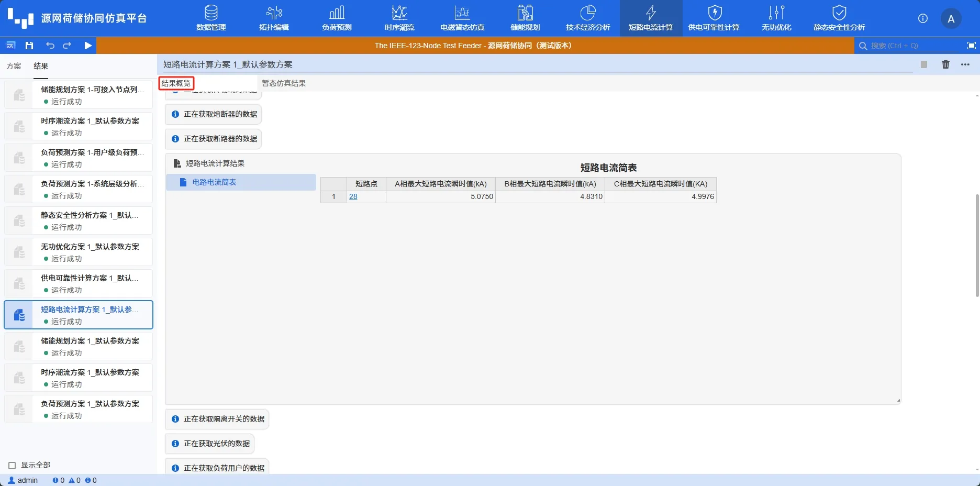
Task: Select 无功优化方案 1_默认参数方案 result
Action: pyautogui.click(x=79, y=252)
